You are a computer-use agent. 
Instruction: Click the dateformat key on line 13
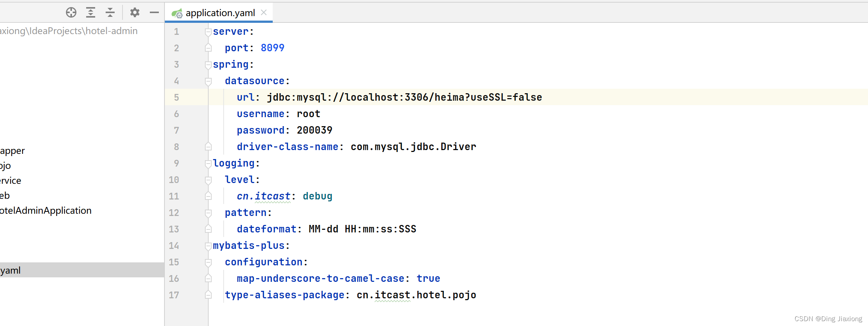[267, 229]
